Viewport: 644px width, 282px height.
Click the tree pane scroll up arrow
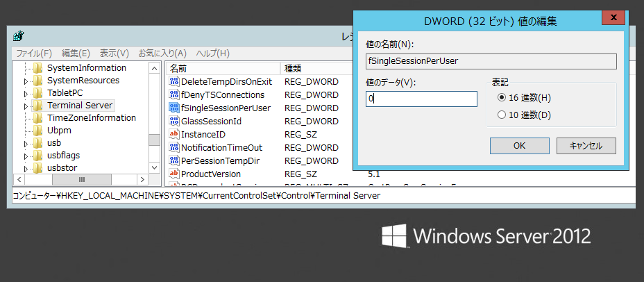[155, 68]
